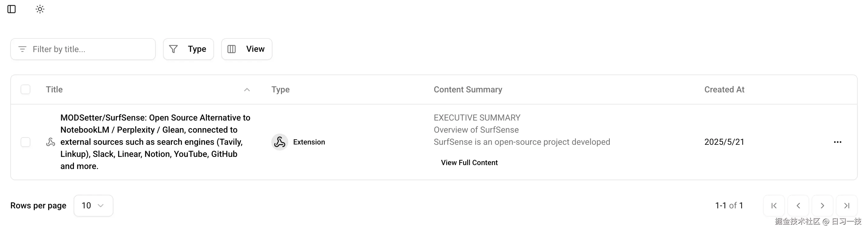Go to previous page arrow
Screen dimensions: 868x232
tap(798, 205)
